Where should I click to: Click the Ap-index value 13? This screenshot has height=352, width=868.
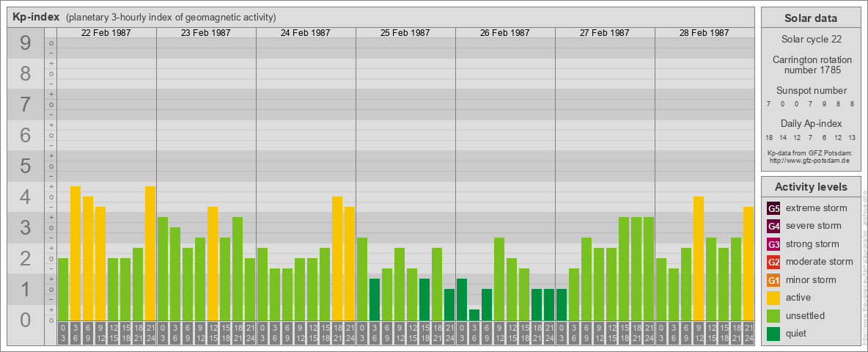point(852,138)
